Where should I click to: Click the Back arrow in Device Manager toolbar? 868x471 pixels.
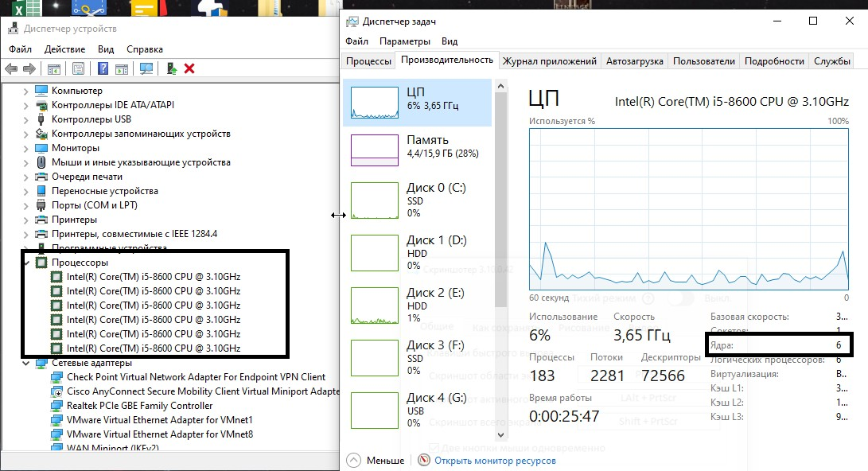[11, 68]
